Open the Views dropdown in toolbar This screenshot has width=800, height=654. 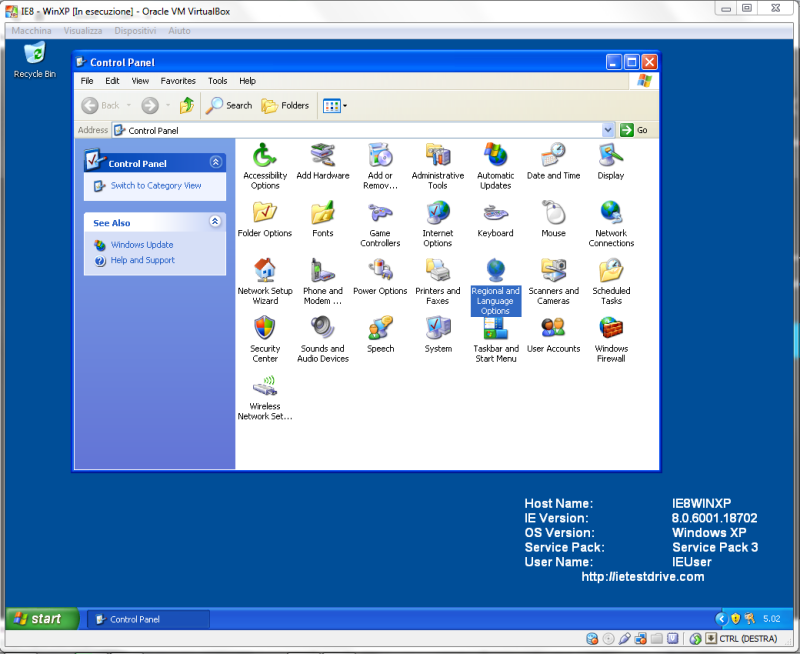pos(335,106)
